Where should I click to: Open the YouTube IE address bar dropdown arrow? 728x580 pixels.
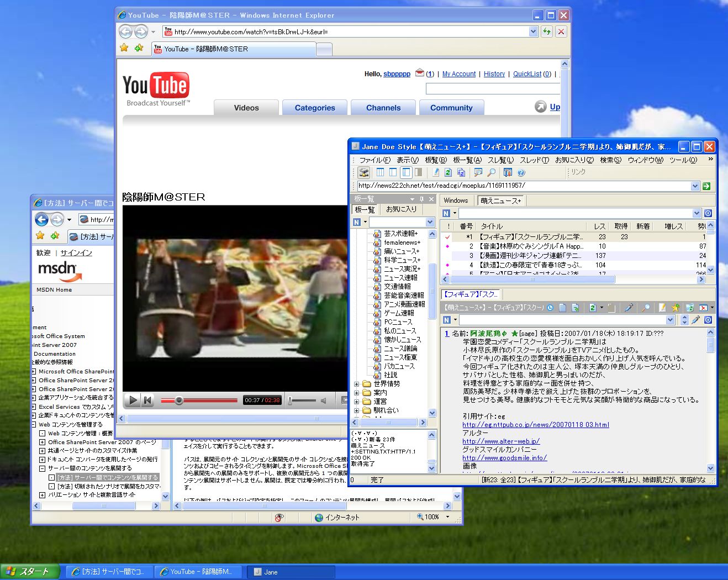pyautogui.click(x=533, y=31)
